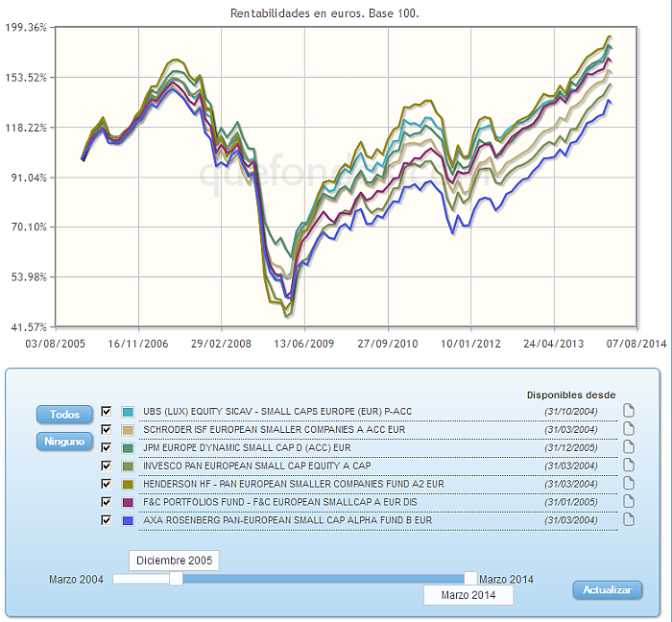672x622 pixels.
Task: Click the magenta swatch for F&C fund
Action: click(x=128, y=502)
